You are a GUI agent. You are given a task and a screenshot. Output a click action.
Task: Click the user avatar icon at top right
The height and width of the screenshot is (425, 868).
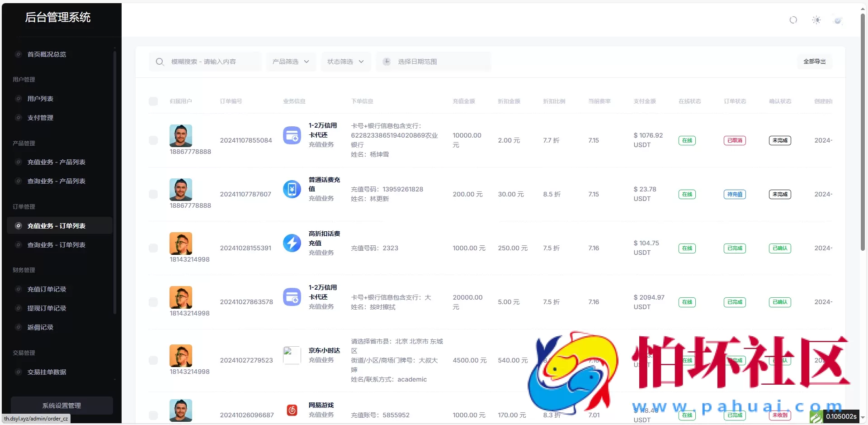(x=838, y=20)
